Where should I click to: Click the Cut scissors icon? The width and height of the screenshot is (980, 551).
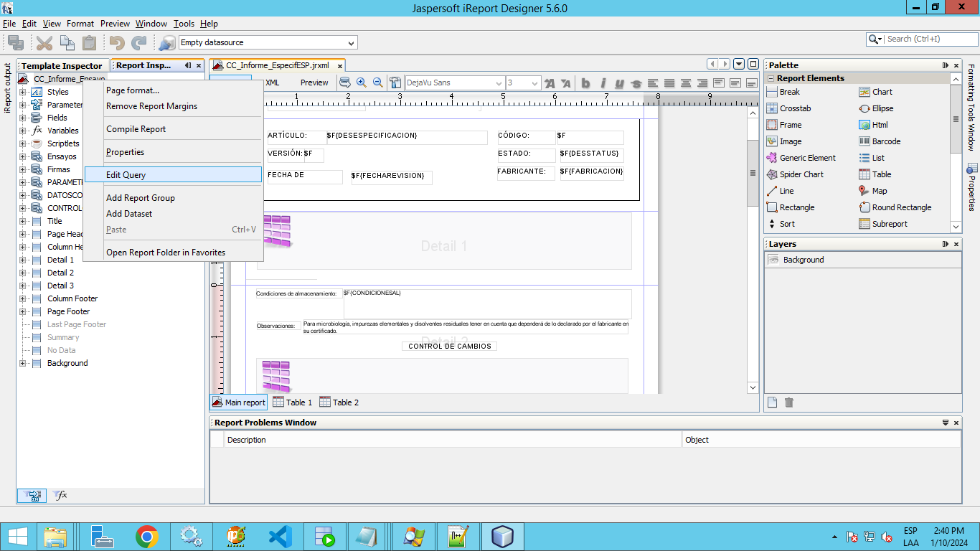pyautogui.click(x=44, y=42)
